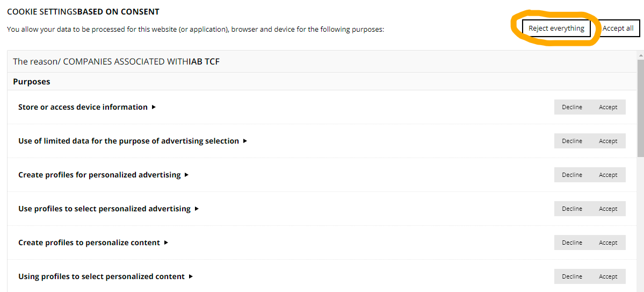Accept Store or access device information

tap(608, 107)
